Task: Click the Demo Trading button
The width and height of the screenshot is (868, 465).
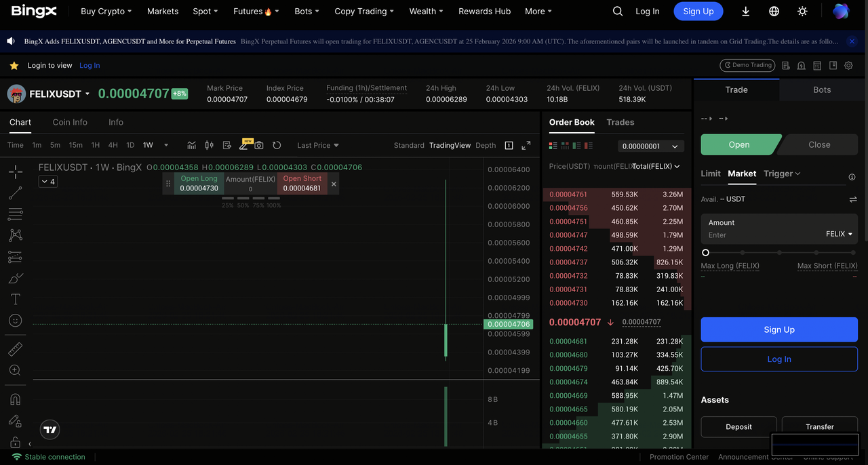Action: click(x=747, y=65)
